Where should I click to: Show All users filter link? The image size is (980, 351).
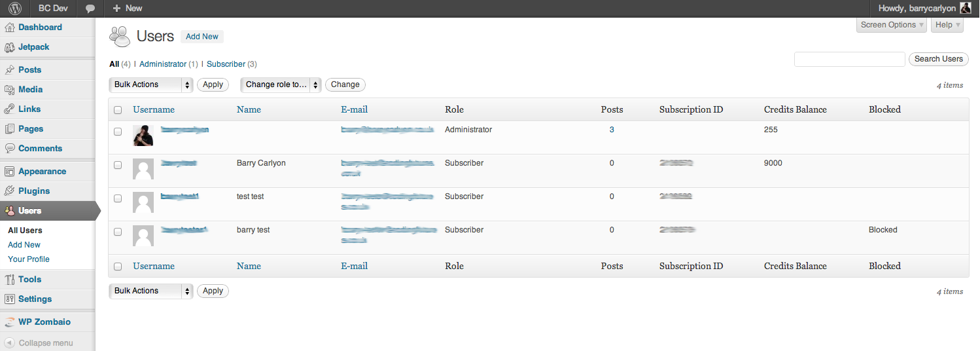point(114,64)
